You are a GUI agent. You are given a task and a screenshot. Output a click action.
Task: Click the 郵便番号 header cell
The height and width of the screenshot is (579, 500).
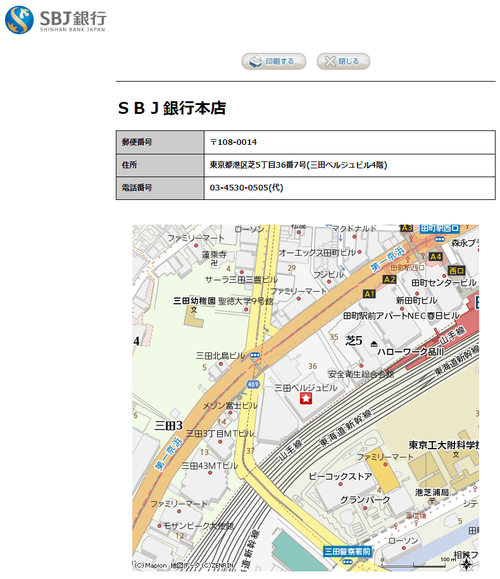point(160,142)
